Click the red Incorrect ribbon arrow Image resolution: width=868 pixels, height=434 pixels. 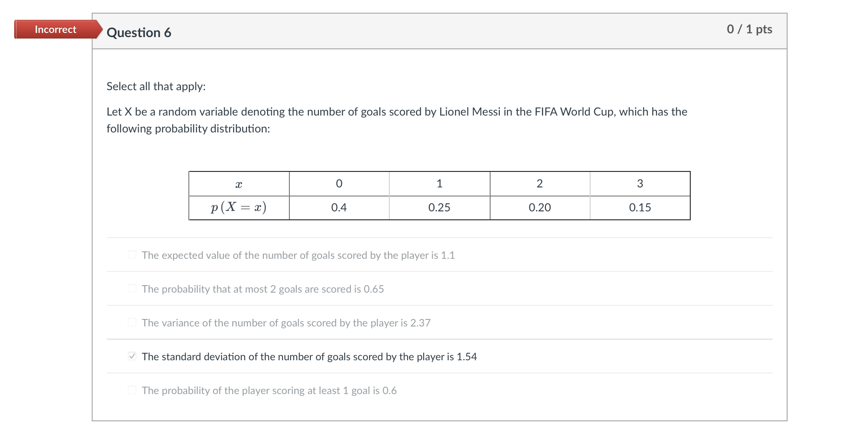point(96,29)
